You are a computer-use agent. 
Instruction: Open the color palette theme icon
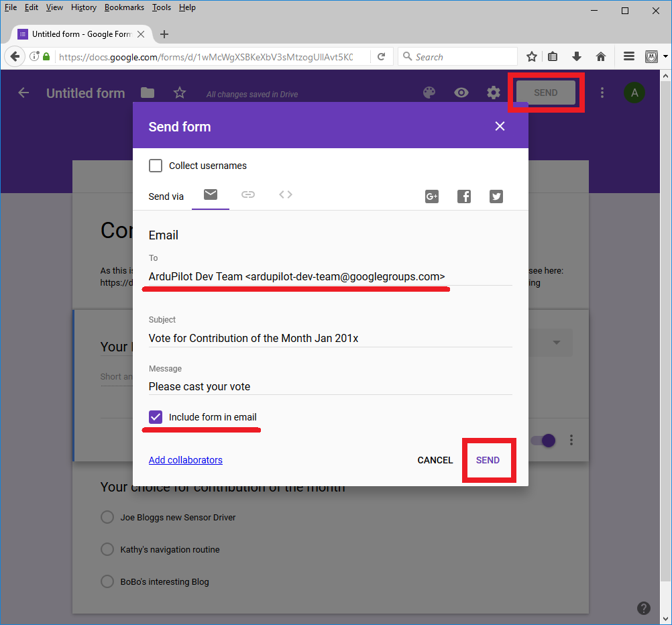coord(429,93)
